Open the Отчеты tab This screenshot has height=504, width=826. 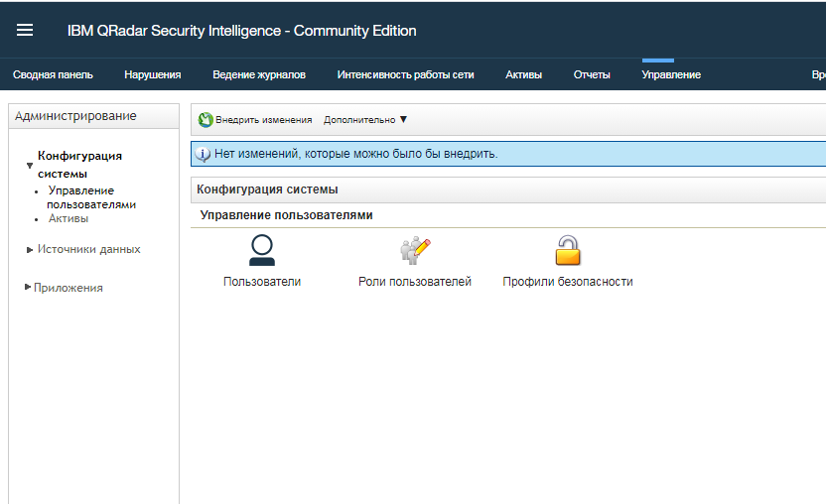coord(592,74)
